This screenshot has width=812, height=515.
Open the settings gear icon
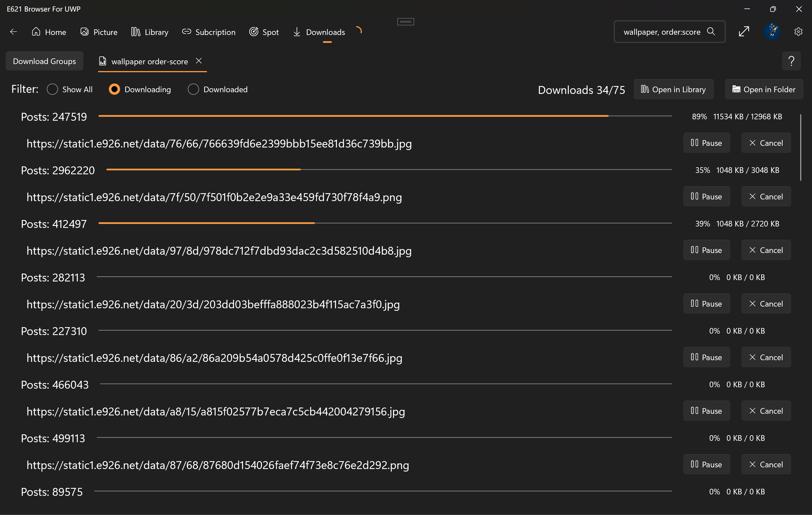pyautogui.click(x=798, y=32)
